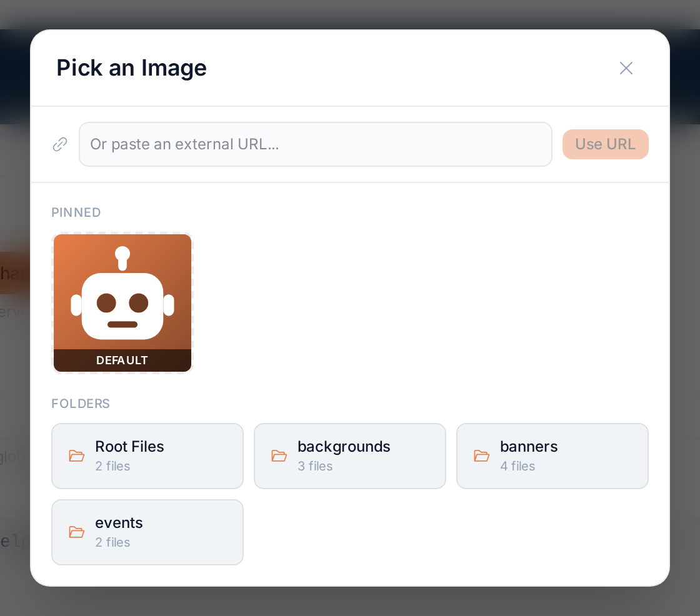Click the folder icon of Root Files

[76, 455]
